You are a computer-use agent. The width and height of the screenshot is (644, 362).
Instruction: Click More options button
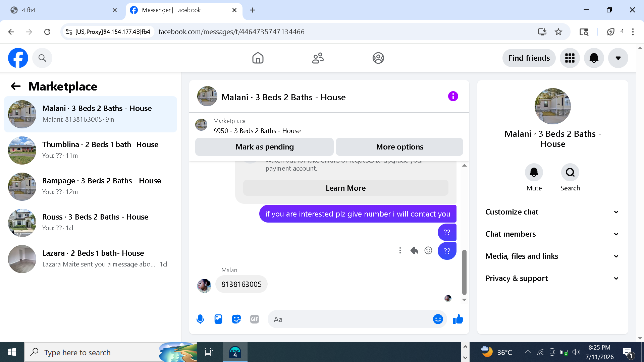click(x=399, y=147)
